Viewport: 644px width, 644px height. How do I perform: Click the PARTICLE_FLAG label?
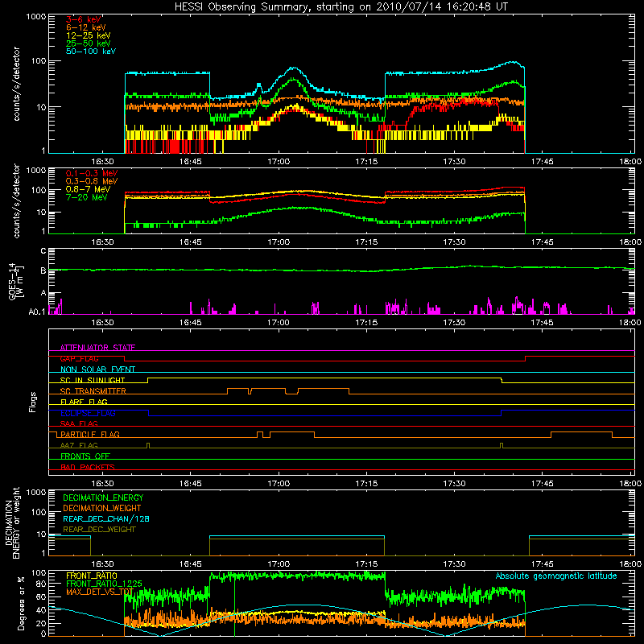click(x=90, y=435)
